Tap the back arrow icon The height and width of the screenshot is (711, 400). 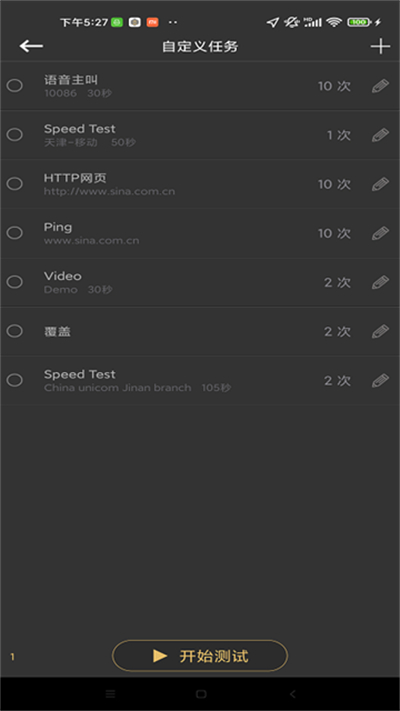point(31,46)
